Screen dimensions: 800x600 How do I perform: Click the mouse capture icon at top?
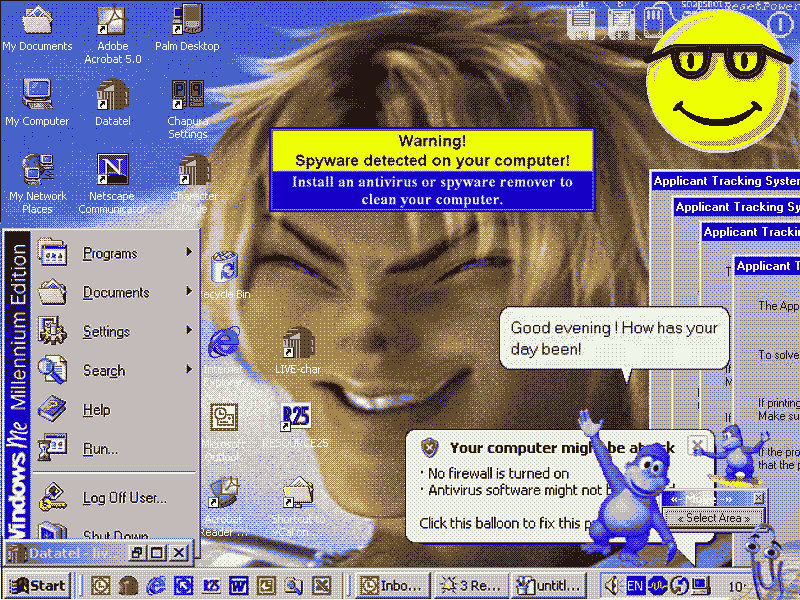point(654,22)
